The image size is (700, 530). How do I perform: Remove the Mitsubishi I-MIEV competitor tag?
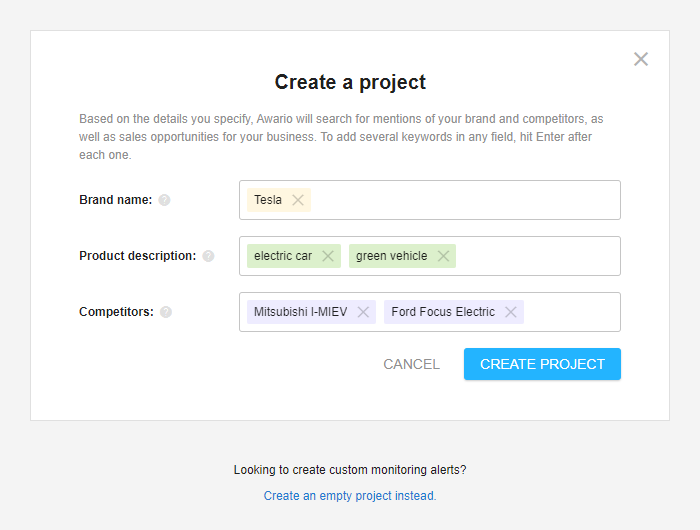(363, 312)
